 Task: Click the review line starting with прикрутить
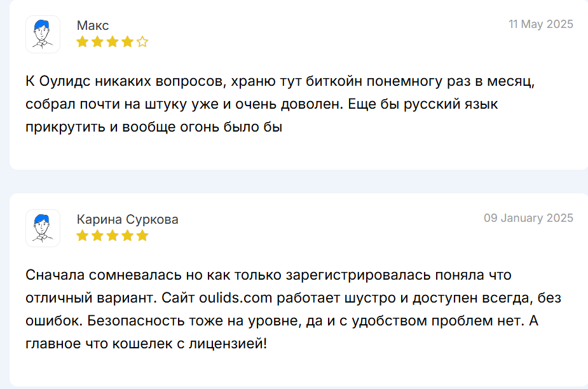pos(153,126)
